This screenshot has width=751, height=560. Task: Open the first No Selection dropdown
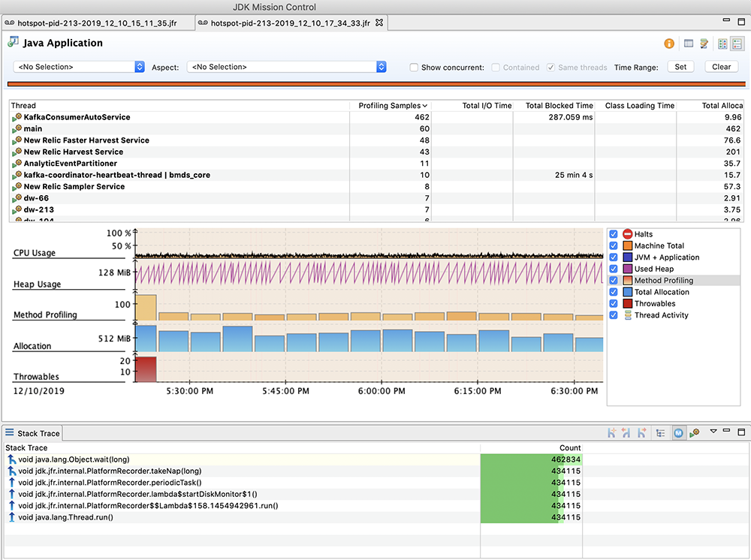(x=75, y=67)
